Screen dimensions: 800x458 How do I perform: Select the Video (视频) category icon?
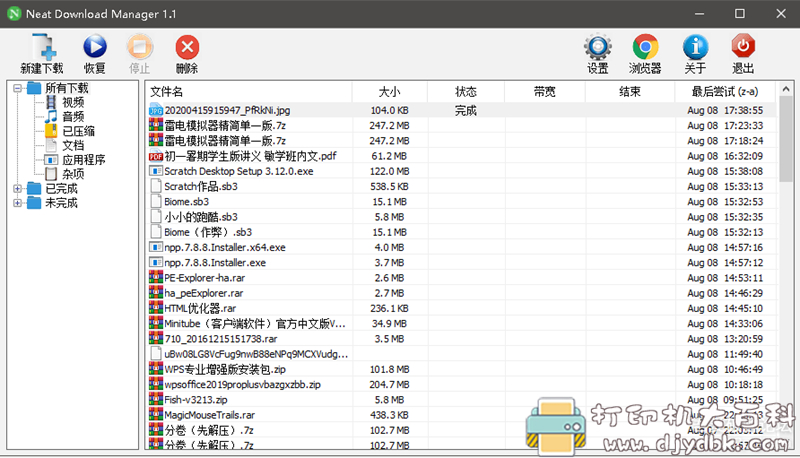coord(51,102)
